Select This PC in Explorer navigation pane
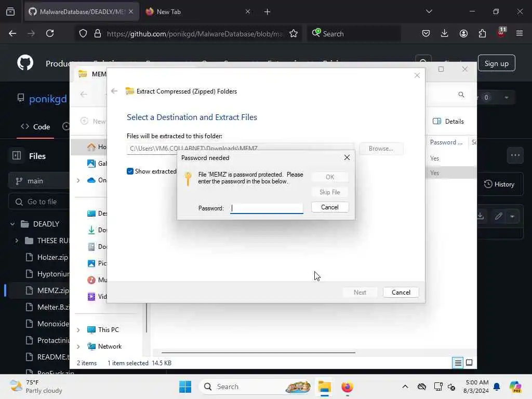The width and height of the screenshot is (532, 399). pyautogui.click(x=103, y=330)
